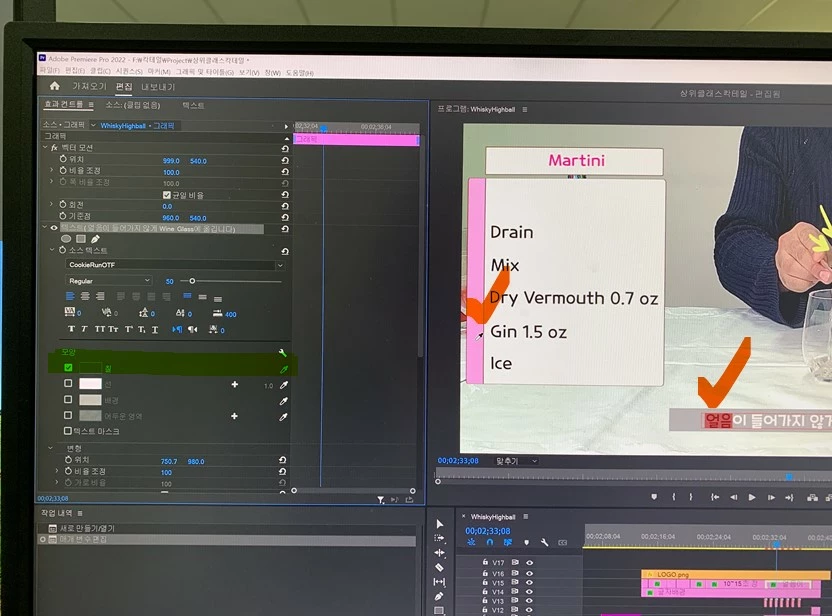Open the 배경 background color swatch
832x616 pixels.
tap(90, 400)
